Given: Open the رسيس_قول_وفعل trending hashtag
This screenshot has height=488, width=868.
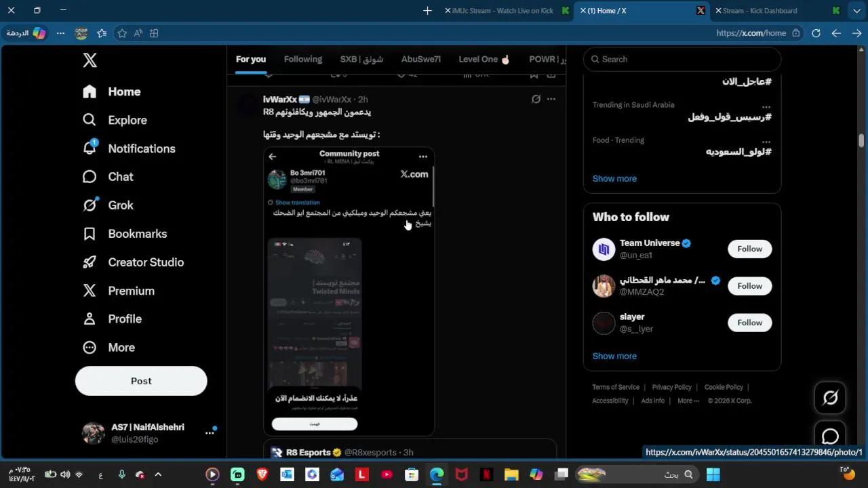Looking at the screenshot, I should pos(730,117).
